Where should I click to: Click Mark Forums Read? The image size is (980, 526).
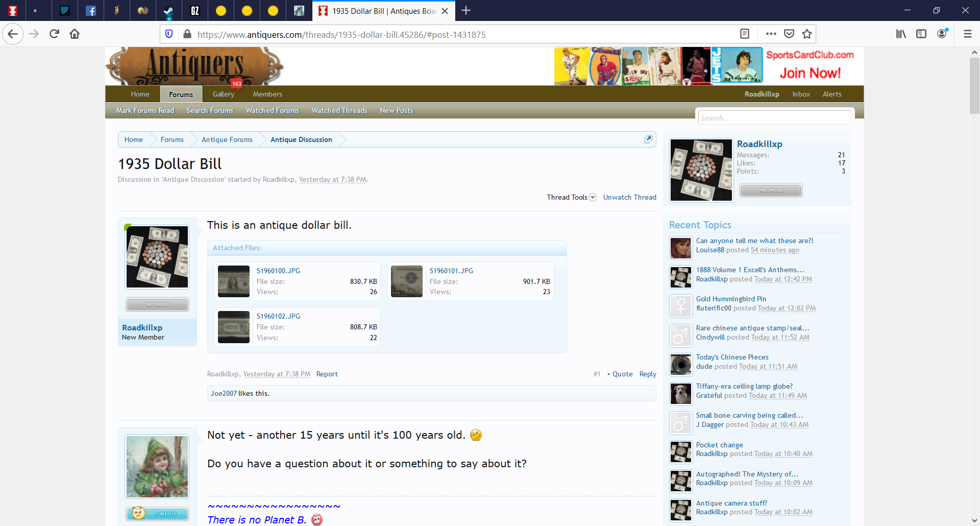(x=145, y=111)
